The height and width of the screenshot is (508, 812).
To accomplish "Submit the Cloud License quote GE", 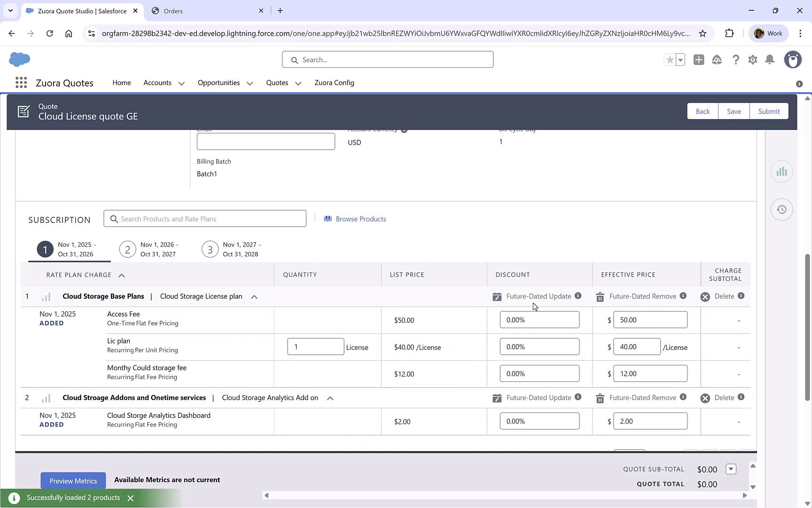I will [769, 111].
